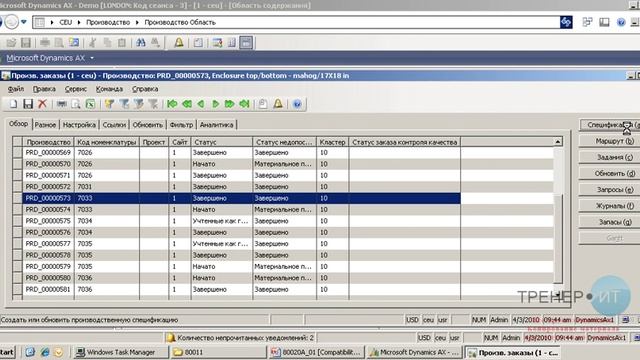Click the Спецификация button

point(609,125)
